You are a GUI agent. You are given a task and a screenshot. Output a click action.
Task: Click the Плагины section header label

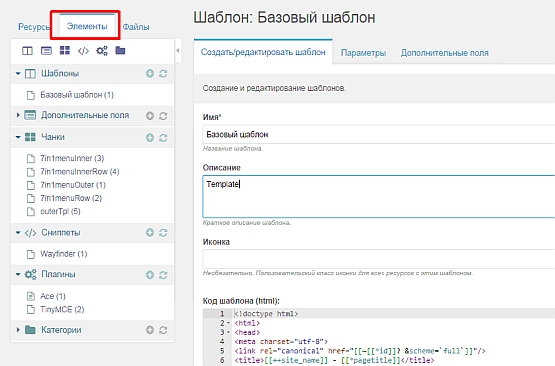[x=58, y=274]
